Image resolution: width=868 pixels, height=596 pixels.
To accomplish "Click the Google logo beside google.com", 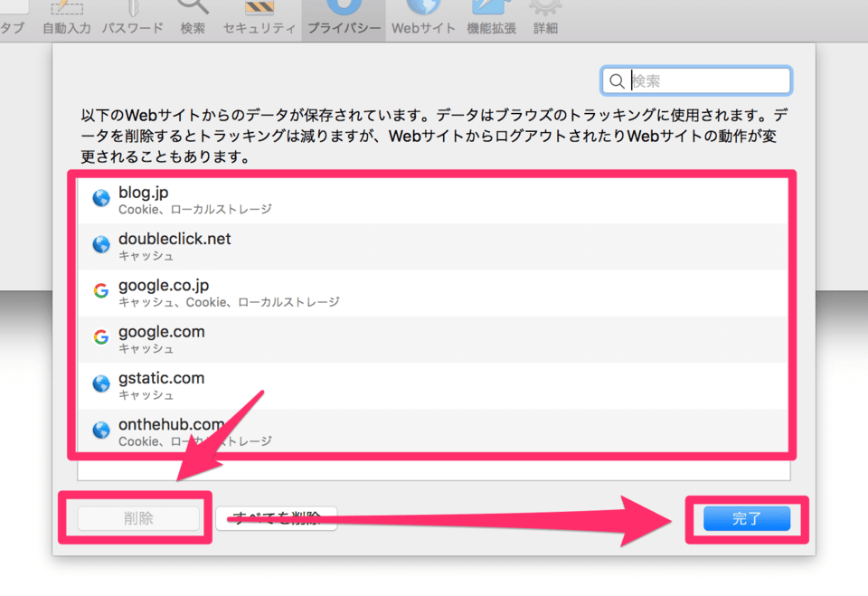I will (101, 337).
